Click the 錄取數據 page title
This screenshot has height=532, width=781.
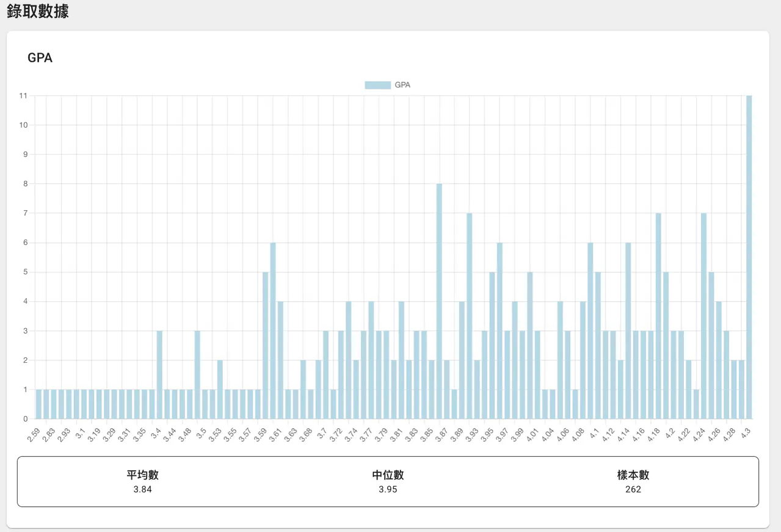pyautogui.click(x=38, y=11)
